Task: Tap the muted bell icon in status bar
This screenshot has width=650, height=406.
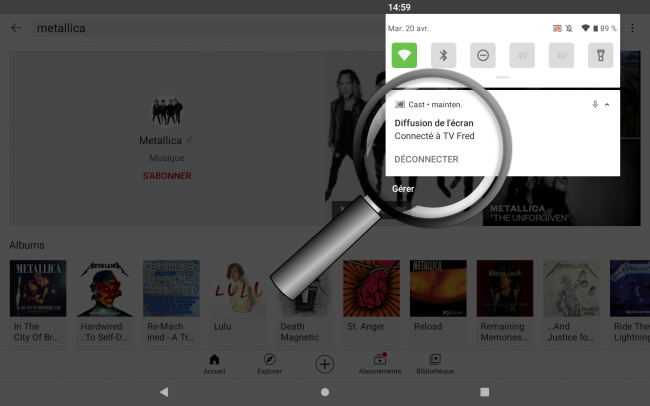Action: pos(569,28)
